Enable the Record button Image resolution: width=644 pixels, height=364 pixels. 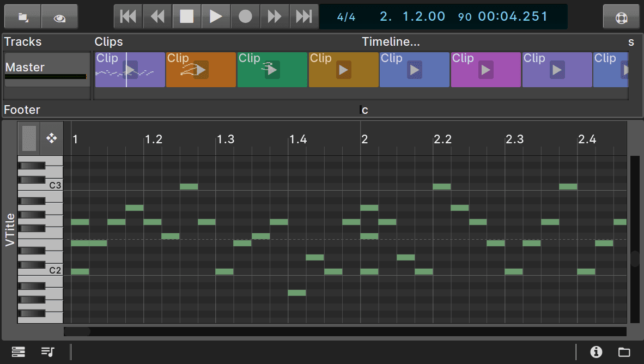[x=245, y=16]
